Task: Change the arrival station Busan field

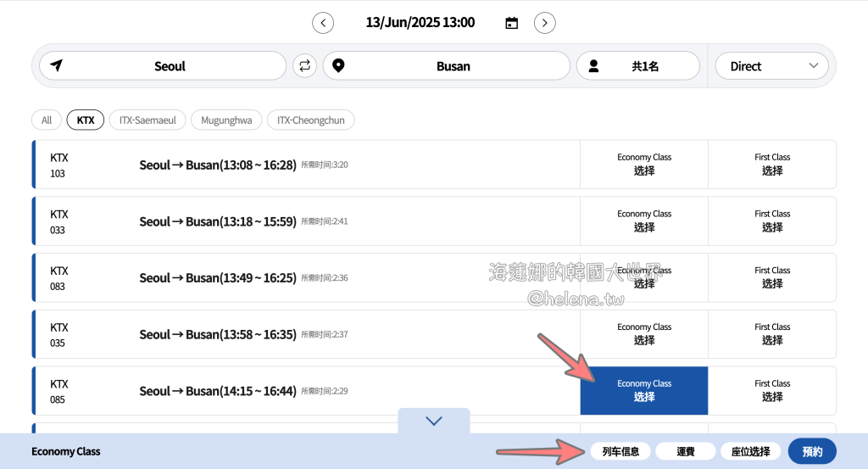Action: [447, 66]
